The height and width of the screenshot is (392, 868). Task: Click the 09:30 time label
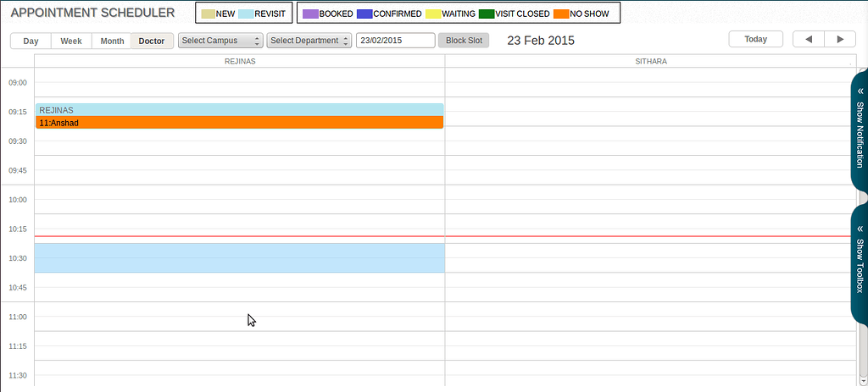click(x=18, y=141)
